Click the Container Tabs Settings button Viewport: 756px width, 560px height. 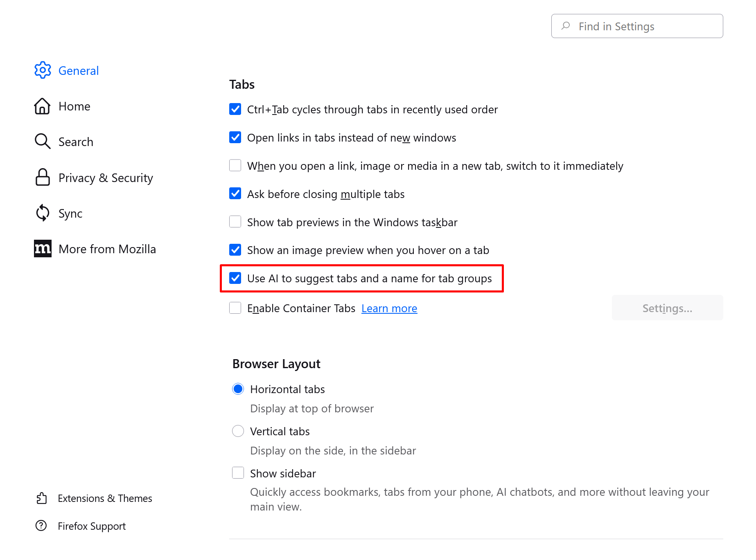pyautogui.click(x=667, y=308)
